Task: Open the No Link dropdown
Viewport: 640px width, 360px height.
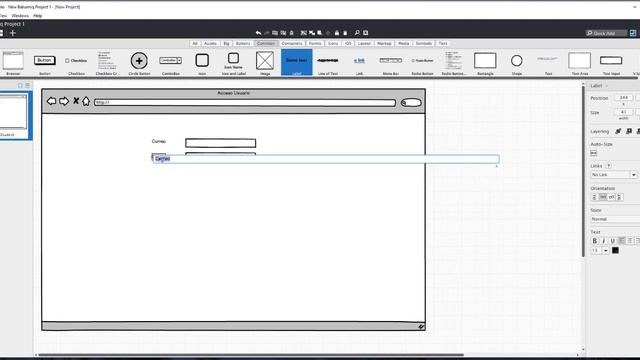Action: (x=613, y=175)
